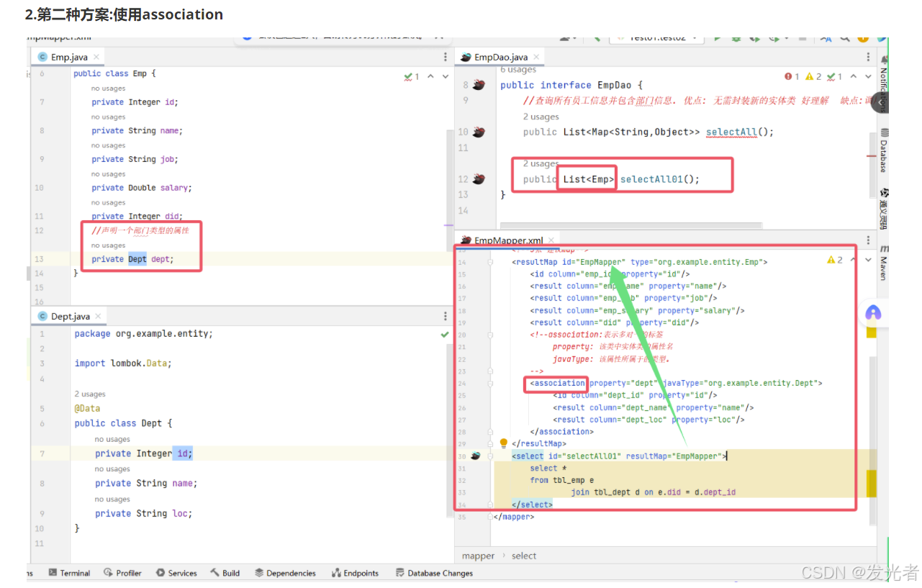922x588 pixels.
Task: Click the intention light bulb icon in EmpMapper.xml
Action: 504,443
